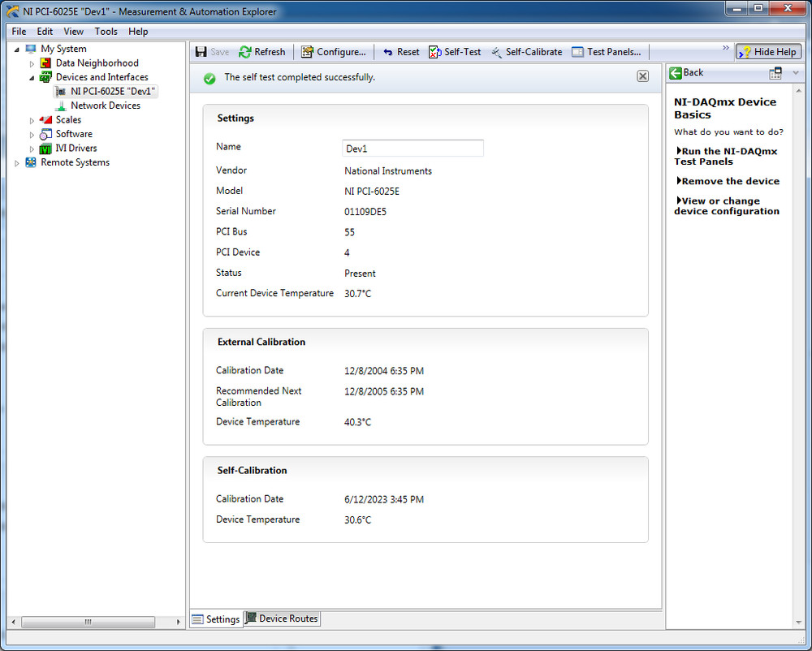This screenshot has width=812, height=651.
Task: Open Run the NI-DAQmx Test Panels link
Action: tap(725, 157)
